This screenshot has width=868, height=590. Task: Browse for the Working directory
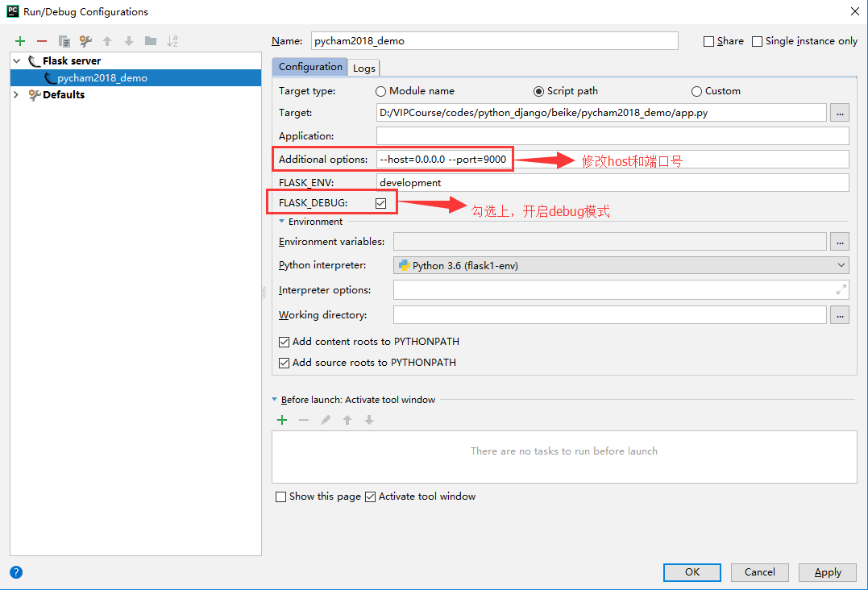point(840,315)
